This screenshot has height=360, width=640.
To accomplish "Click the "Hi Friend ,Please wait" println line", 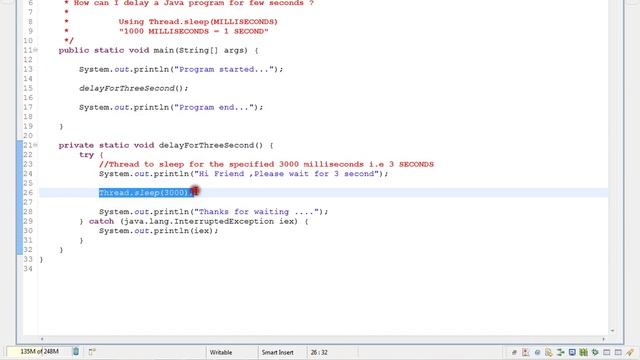I will click(x=243, y=173).
